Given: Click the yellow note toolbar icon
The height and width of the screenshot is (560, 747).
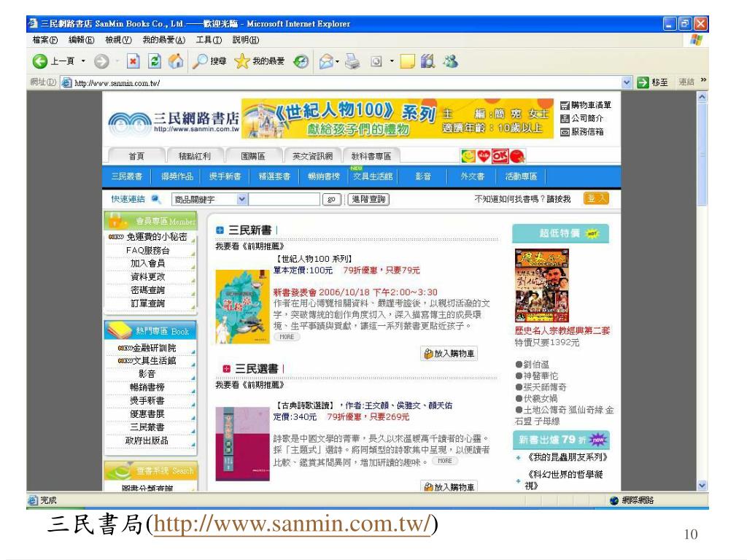Looking at the screenshot, I should coord(407,61).
